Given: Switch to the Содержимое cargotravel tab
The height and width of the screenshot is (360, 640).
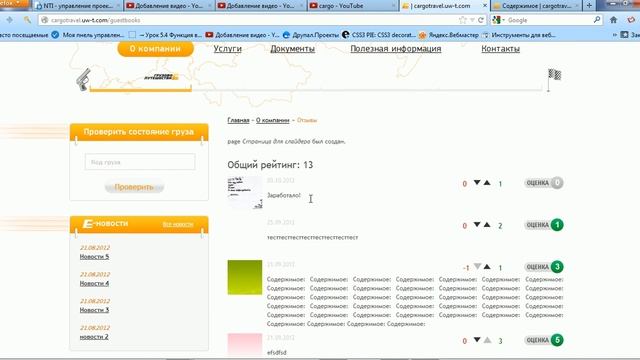Looking at the screenshot, I should [x=536, y=6].
